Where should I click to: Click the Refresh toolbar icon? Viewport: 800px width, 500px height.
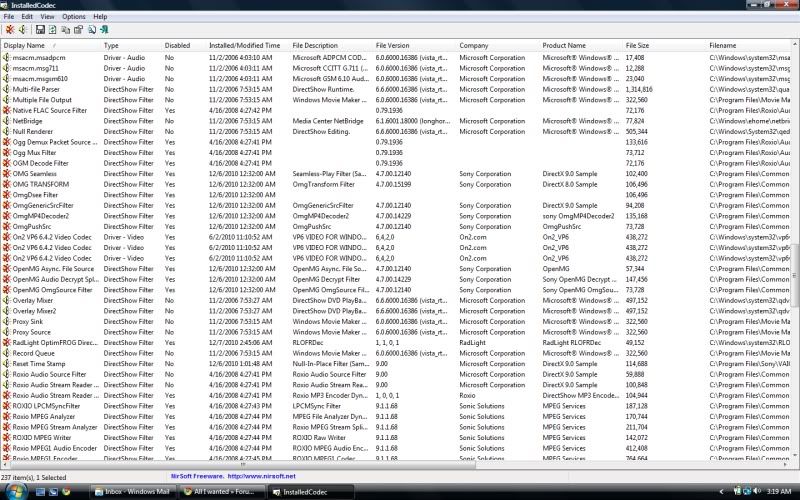(x=53, y=30)
